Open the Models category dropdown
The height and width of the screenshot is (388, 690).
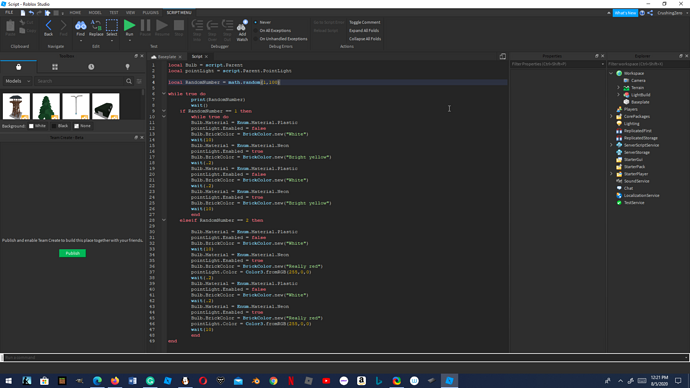point(17,81)
